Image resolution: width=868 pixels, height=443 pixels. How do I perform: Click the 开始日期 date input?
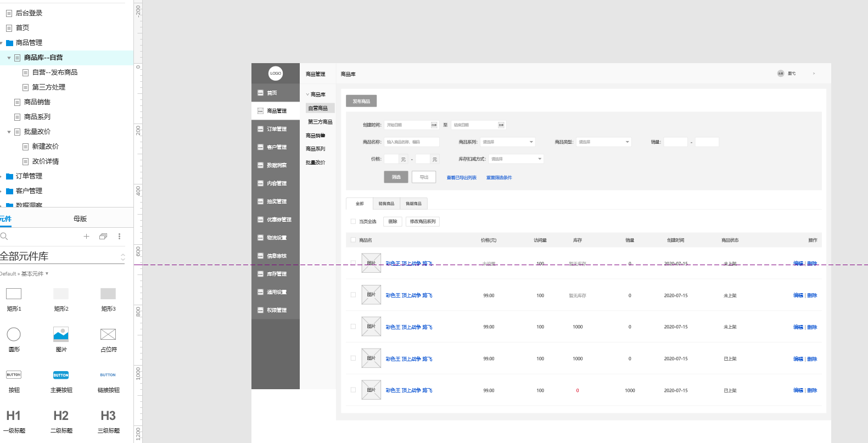click(x=411, y=125)
